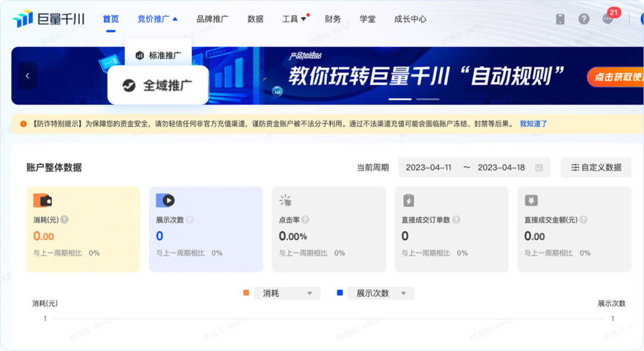This screenshot has height=351, width=644.
Task: Click the 直接成交订单数 clipboard icon
Action: tap(408, 200)
